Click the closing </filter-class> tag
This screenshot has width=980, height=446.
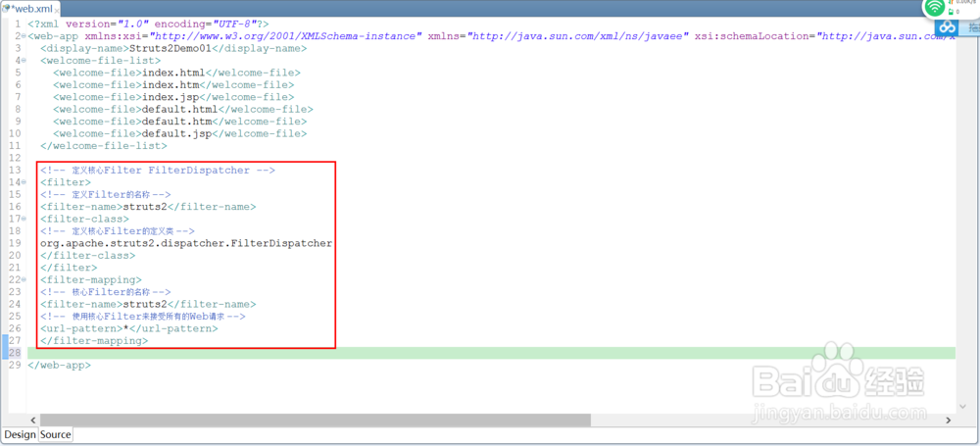pos(87,255)
